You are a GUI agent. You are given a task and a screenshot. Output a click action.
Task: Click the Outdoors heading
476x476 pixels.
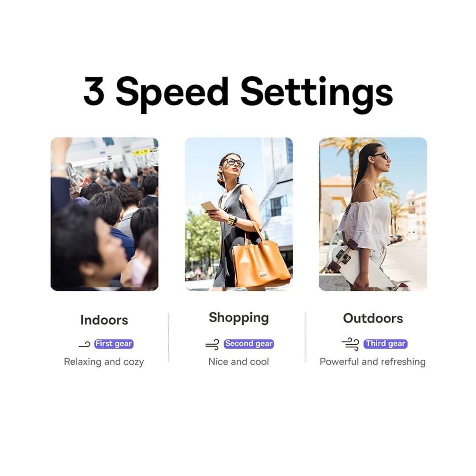[x=373, y=319]
